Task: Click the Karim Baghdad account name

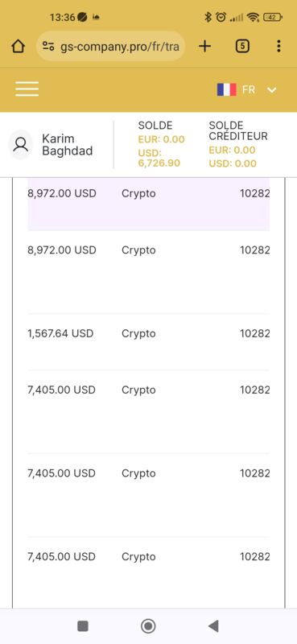Action: 67,145
